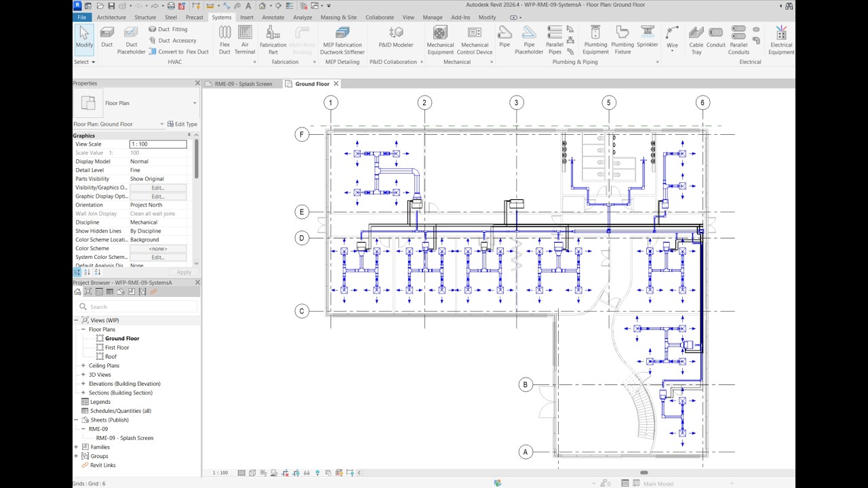The width and height of the screenshot is (868, 488).
Task: Click Edit for Graphic Display Options
Action: click(158, 197)
